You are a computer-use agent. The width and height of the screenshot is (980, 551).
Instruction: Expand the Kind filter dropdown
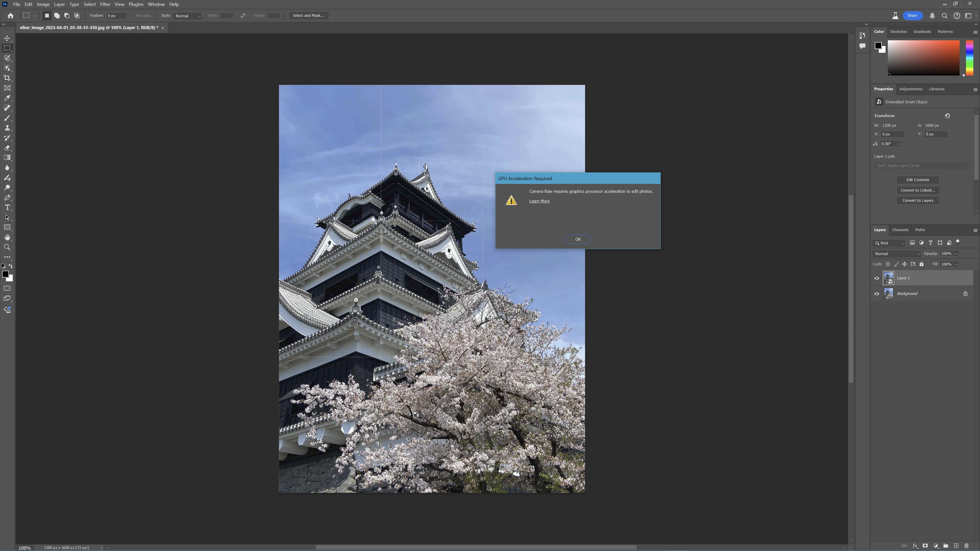889,243
